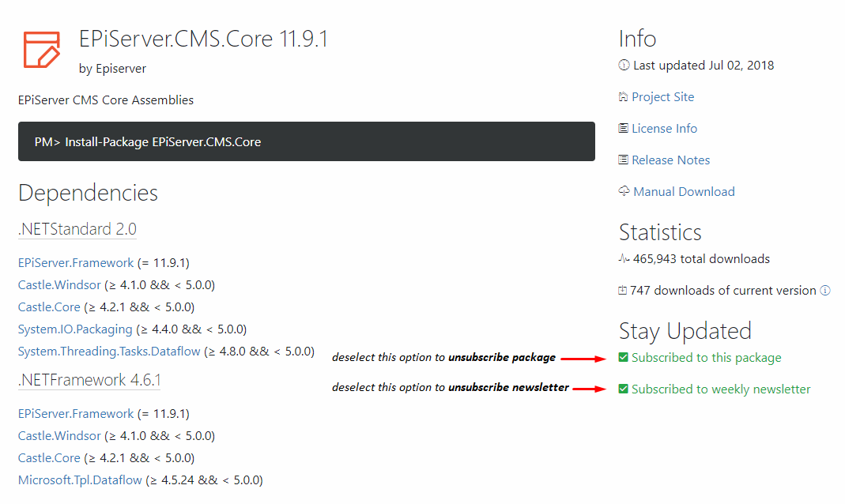Click the total downloads pulse icon
This screenshot has height=504, width=845.
(x=624, y=259)
